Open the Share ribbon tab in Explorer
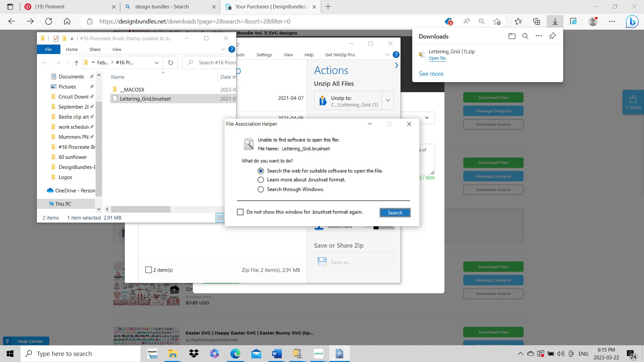644x362 pixels. [x=95, y=49]
